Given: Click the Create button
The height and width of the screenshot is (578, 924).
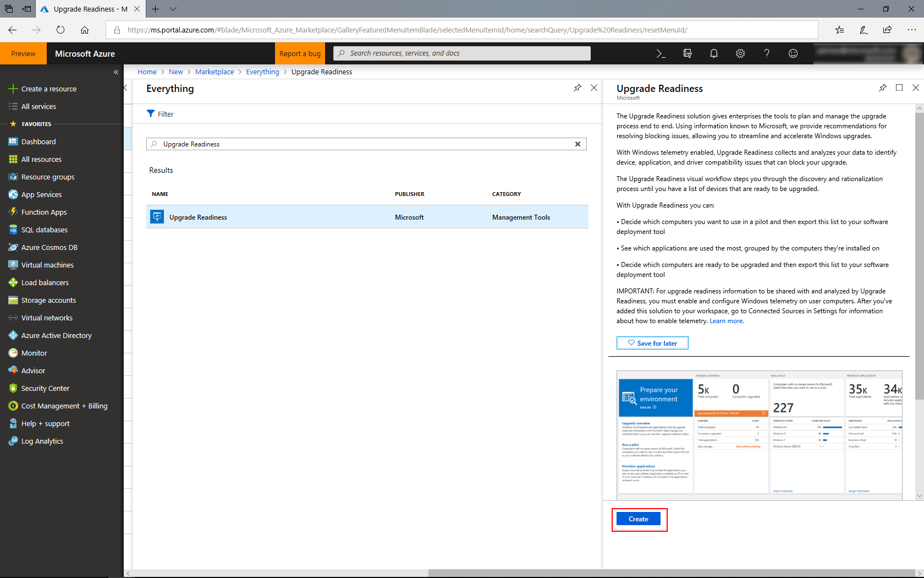Looking at the screenshot, I should click(x=639, y=519).
